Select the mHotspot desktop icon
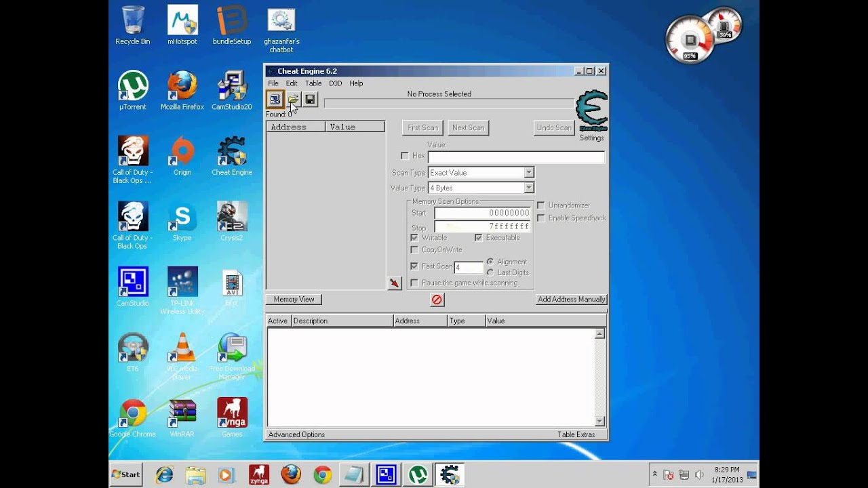 coord(182,25)
